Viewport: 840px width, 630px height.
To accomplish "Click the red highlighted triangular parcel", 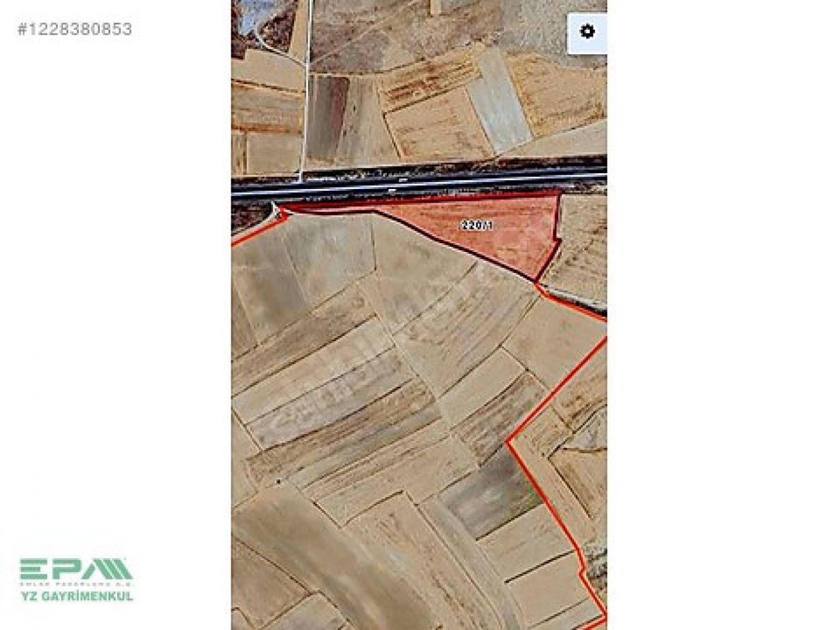I will click(479, 230).
